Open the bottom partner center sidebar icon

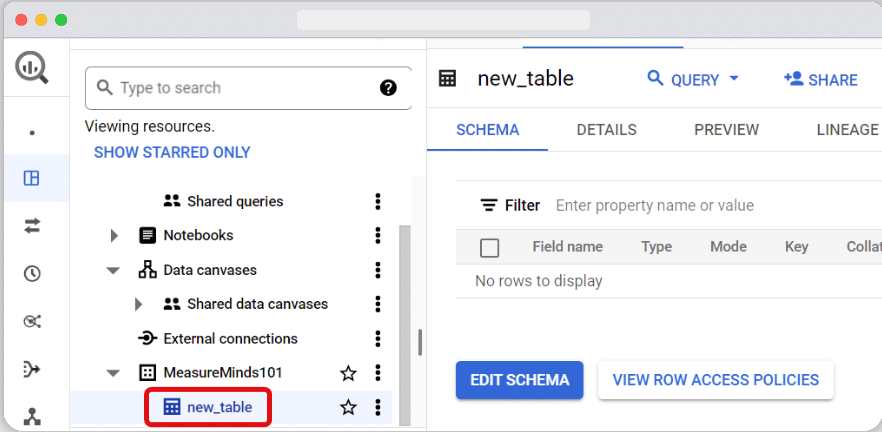tap(32, 416)
